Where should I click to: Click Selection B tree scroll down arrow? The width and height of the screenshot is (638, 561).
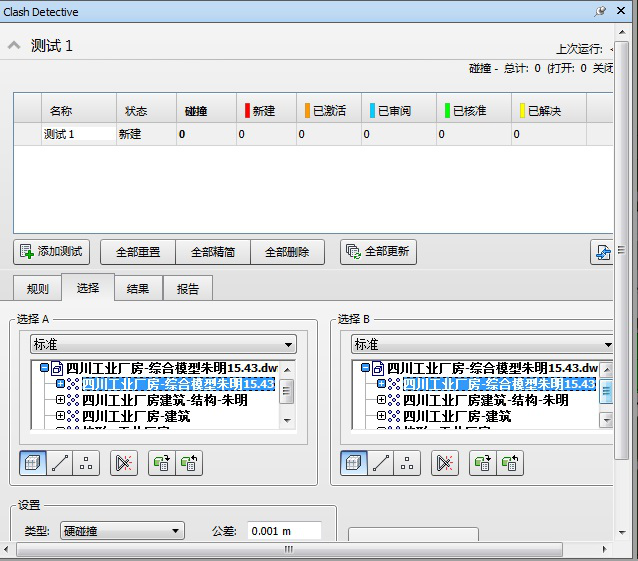[606, 420]
